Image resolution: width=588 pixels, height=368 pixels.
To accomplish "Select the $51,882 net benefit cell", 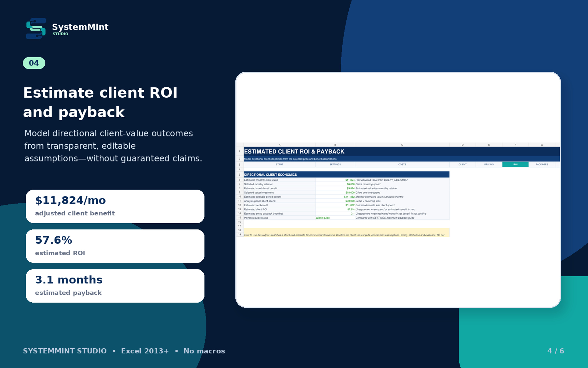I will (335, 205).
